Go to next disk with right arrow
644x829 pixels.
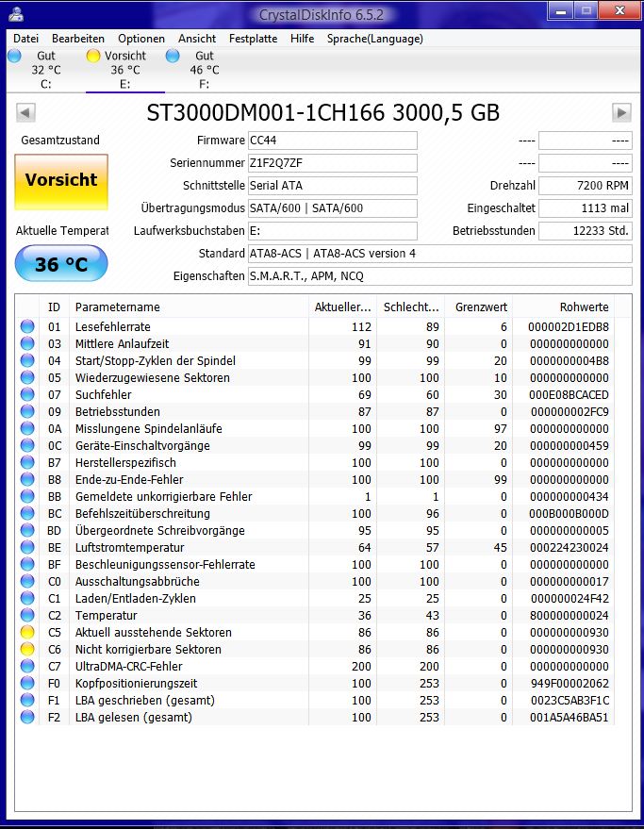(x=621, y=112)
